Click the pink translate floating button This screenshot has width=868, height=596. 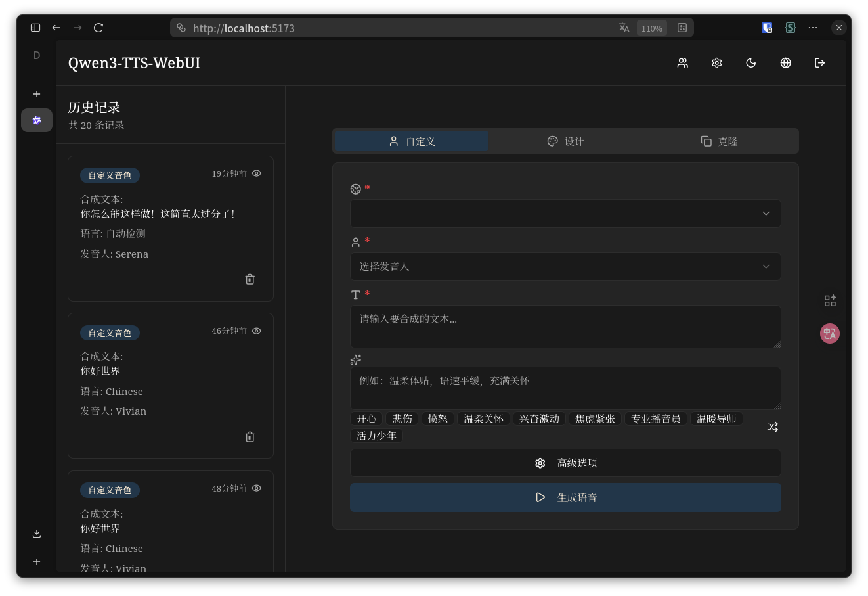click(829, 333)
